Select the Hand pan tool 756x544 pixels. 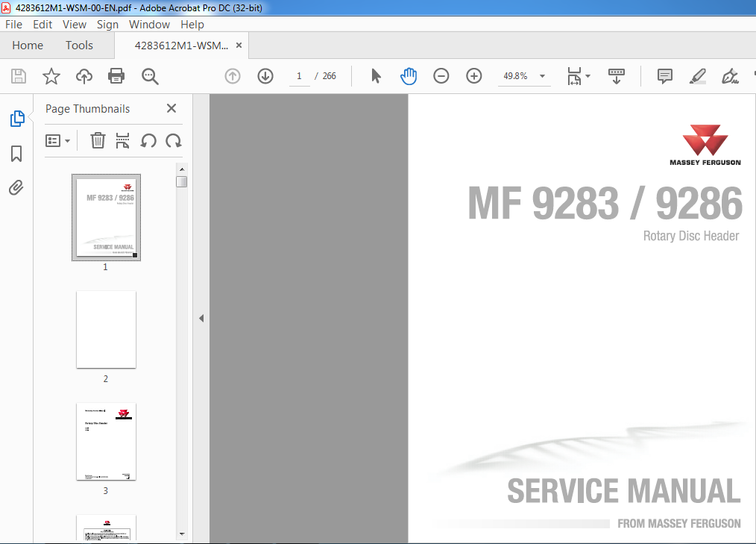pyautogui.click(x=409, y=76)
